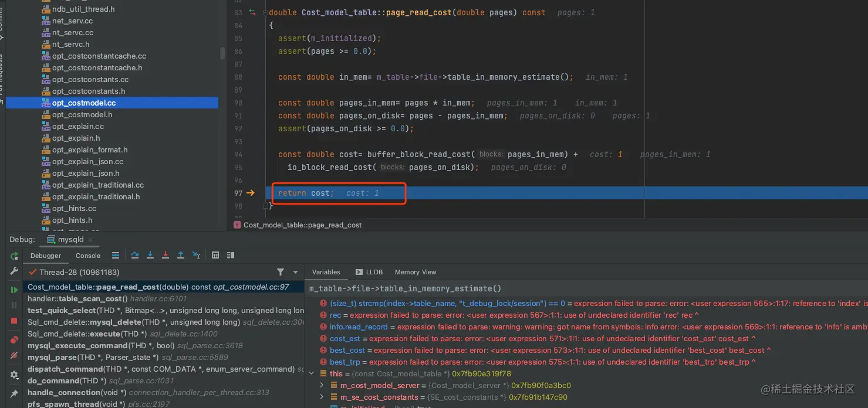
Task: Open Evaluate Expression calculator icon
Action: coord(215,255)
